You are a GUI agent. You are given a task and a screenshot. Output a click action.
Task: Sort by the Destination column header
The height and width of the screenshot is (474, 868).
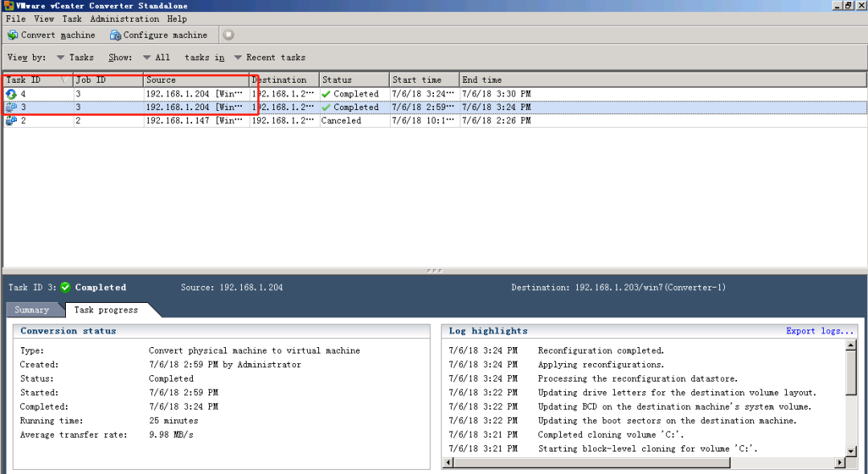click(284, 80)
